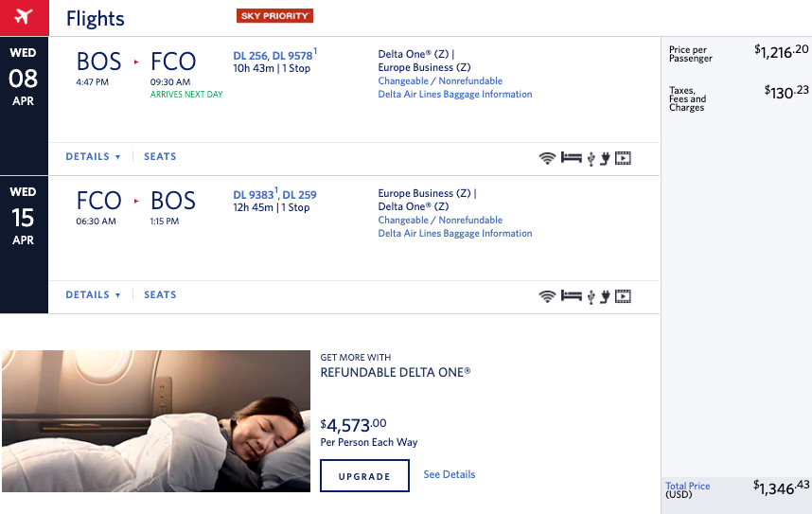The height and width of the screenshot is (514, 812).
Task: Click the power outlet icon for the outbound flight
Action: [605, 158]
